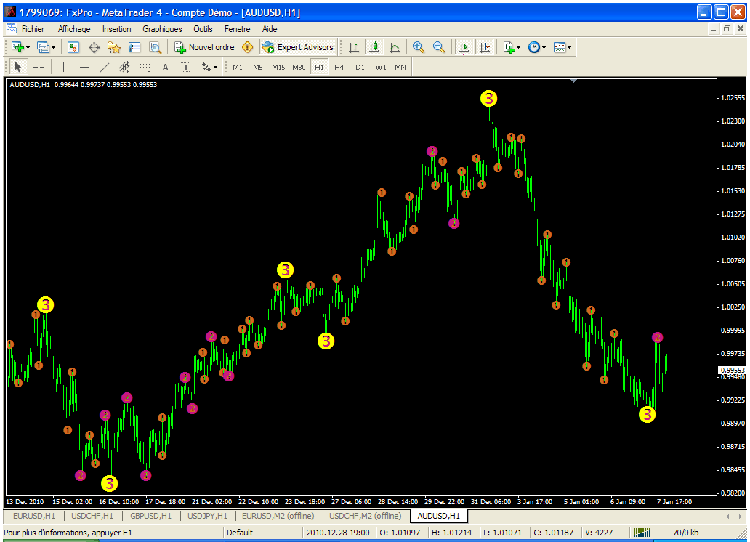
Task: Click the Nouvel ordre button
Action: coord(204,47)
